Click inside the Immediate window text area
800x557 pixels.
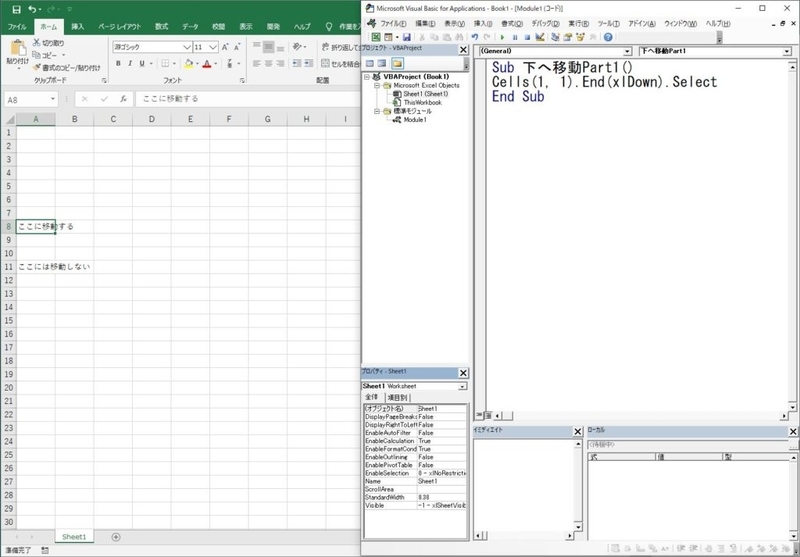(x=524, y=485)
